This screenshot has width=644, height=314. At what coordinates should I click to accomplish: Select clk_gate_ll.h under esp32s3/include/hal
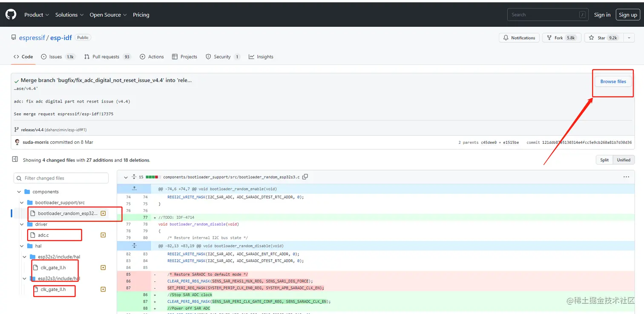point(53,289)
